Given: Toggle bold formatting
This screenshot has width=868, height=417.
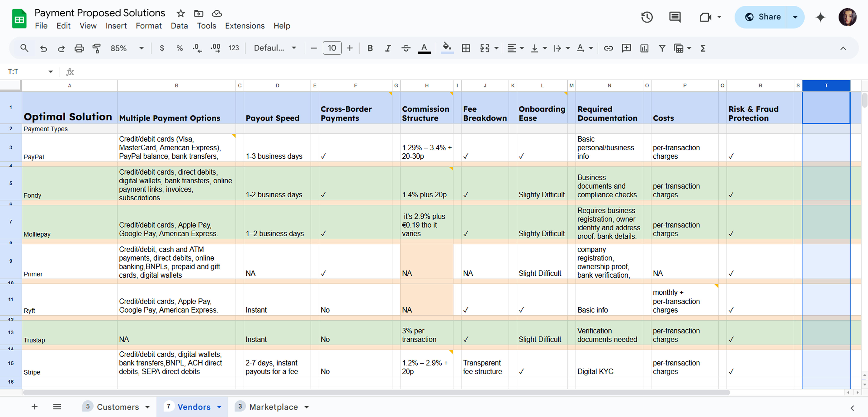Looking at the screenshot, I should (x=370, y=48).
